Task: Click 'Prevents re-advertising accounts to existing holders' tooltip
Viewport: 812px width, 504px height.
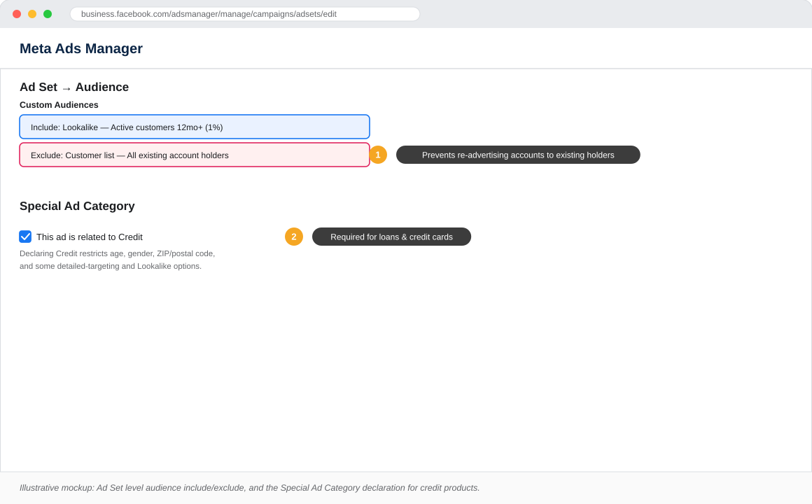Action: (x=518, y=155)
